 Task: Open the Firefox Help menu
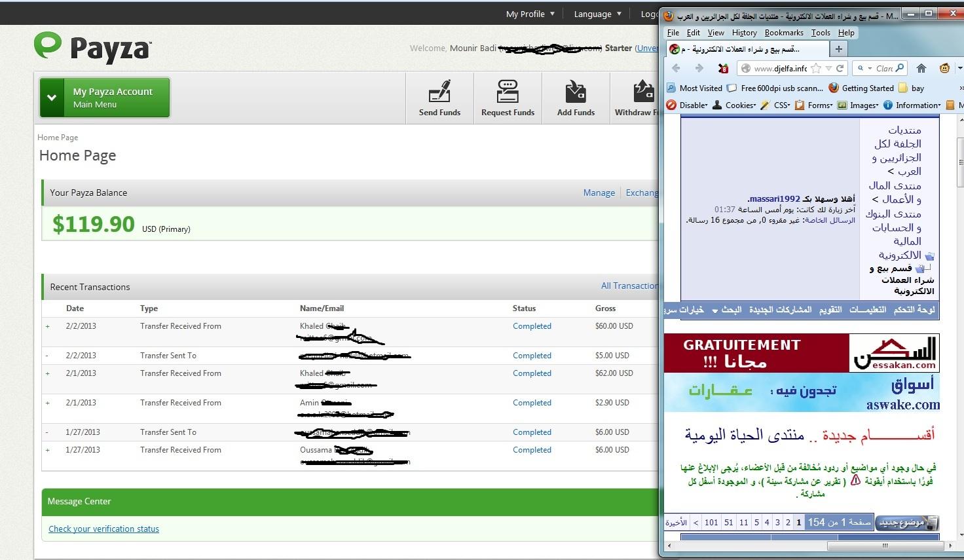point(846,33)
